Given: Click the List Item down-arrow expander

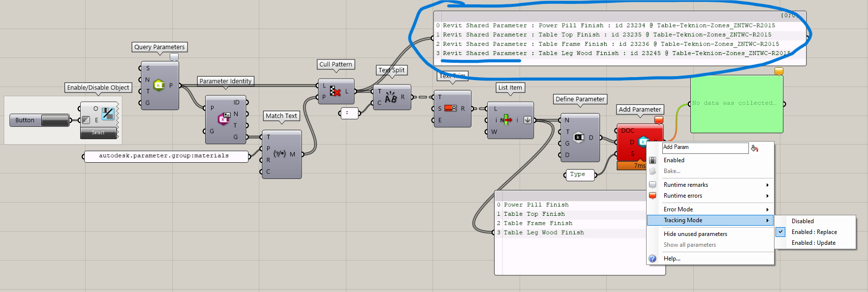Looking at the screenshot, I should pyautogui.click(x=527, y=120).
